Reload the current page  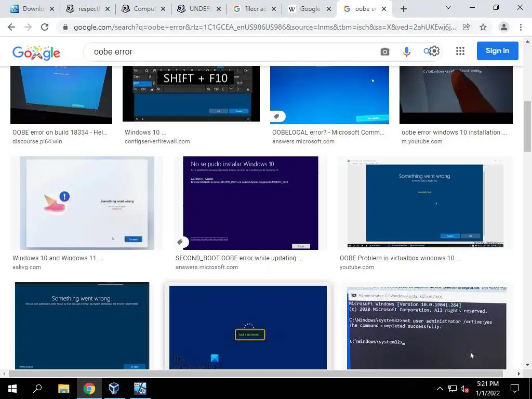point(45,27)
